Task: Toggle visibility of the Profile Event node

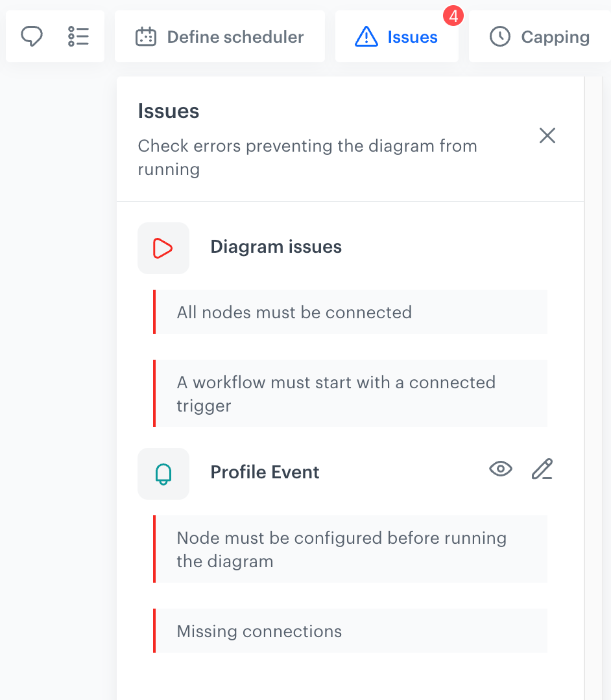Action: 500,469
